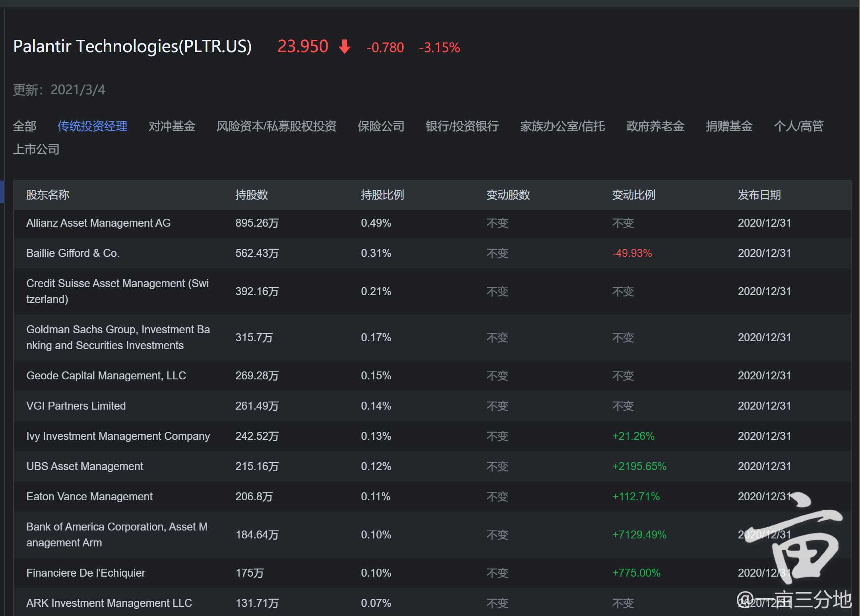
Task: Click the 变动比例 column header
Action: [634, 195]
